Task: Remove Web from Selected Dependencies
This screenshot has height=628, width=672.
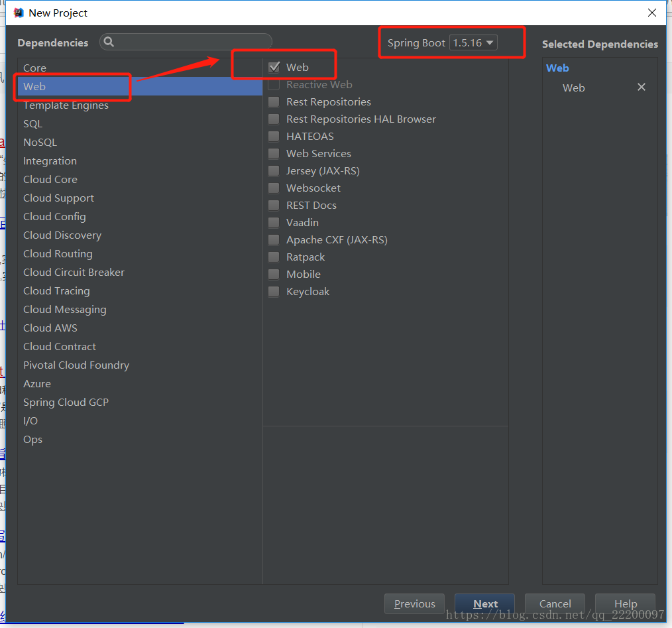Action: (641, 87)
